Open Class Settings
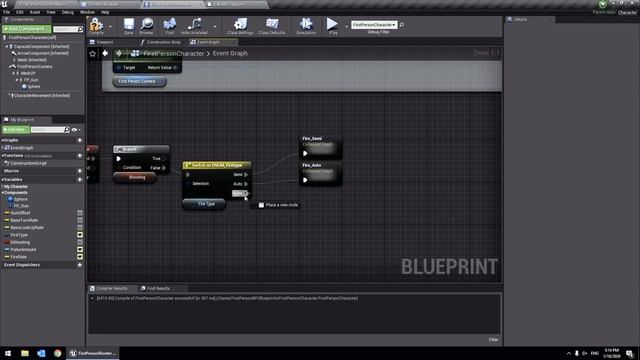 [x=240, y=26]
